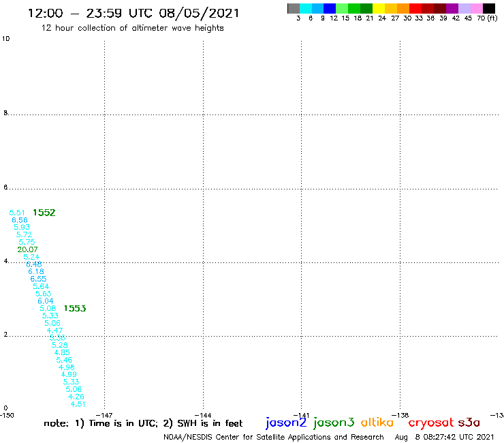
Task: Click the dark blue swatch in the legend
Action: pyautogui.click(x=330, y=8)
